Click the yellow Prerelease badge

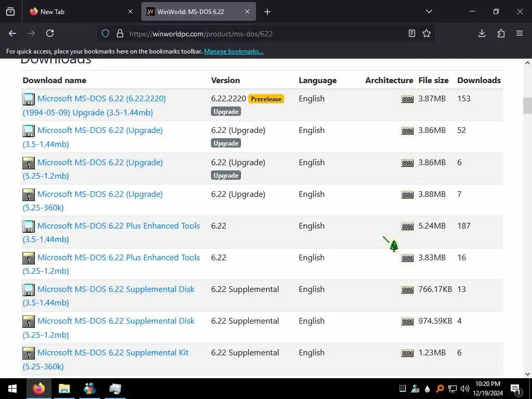tap(266, 99)
